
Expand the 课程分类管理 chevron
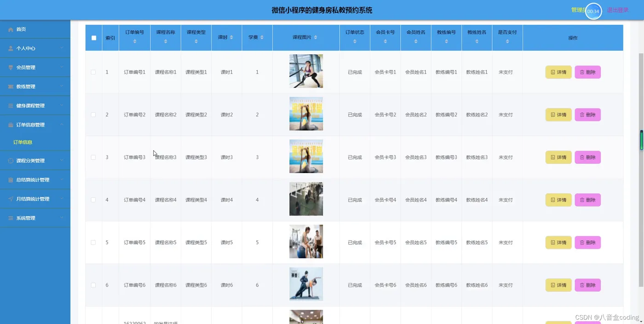click(x=62, y=161)
